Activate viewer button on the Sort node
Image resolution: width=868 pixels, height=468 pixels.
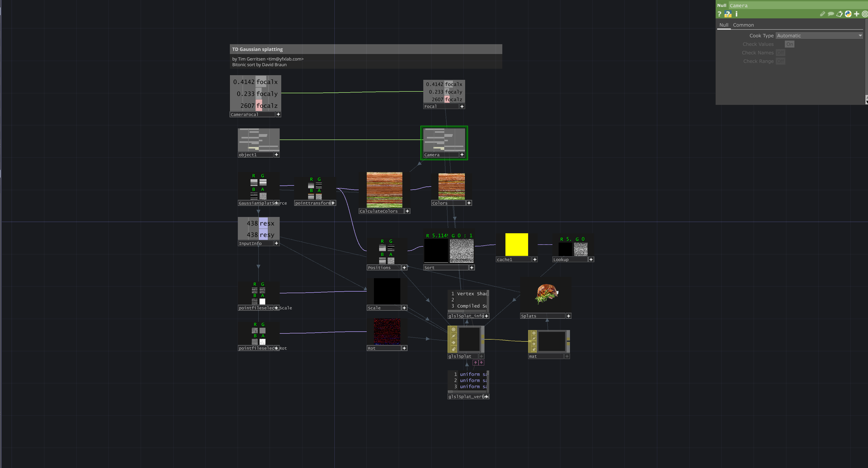point(471,268)
